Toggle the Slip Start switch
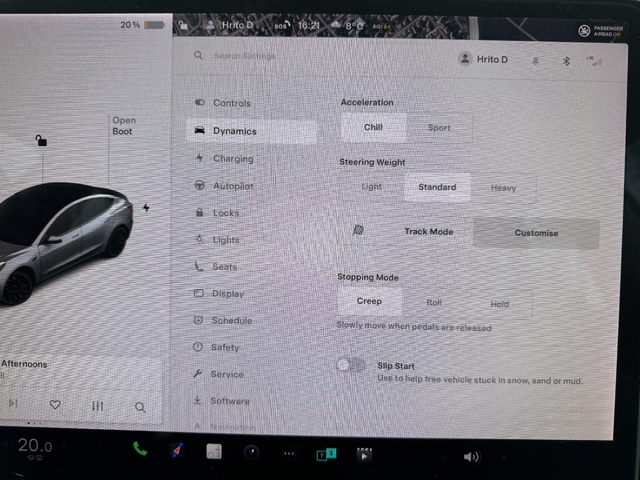The width and height of the screenshot is (640, 480). click(x=352, y=366)
